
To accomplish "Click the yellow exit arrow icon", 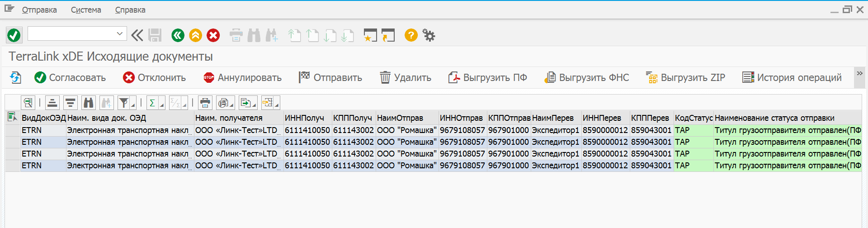I will click(x=195, y=35).
